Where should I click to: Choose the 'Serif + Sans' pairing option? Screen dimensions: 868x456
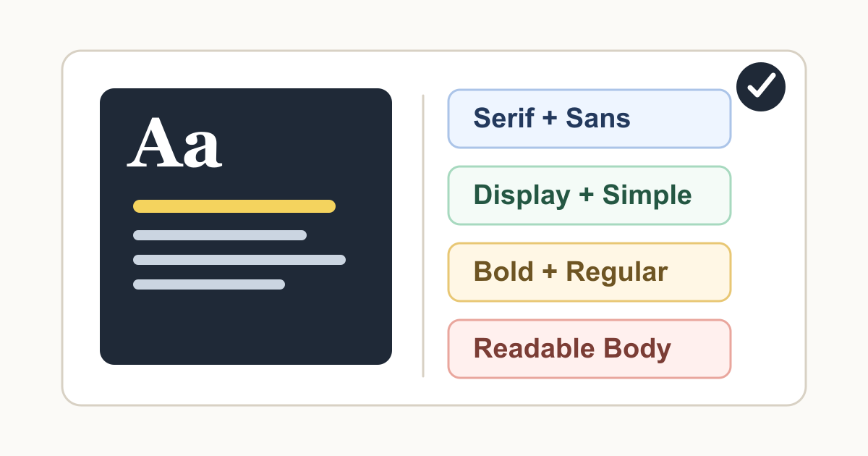tap(589, 119)
